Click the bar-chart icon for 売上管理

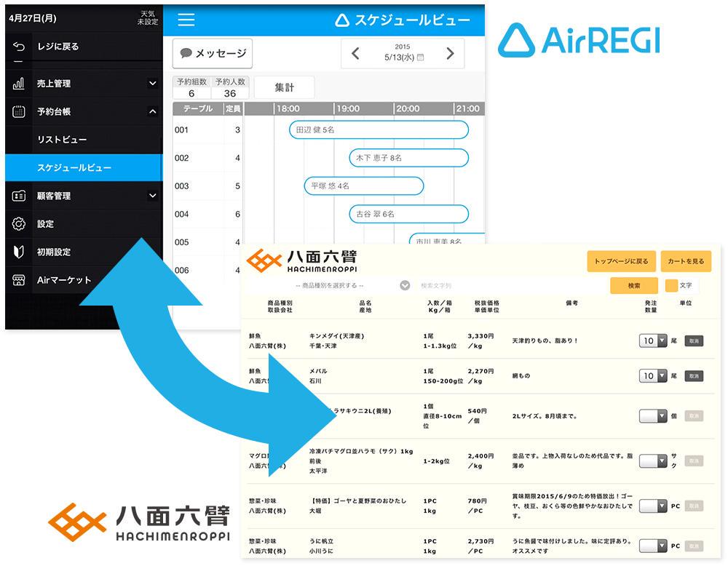click(19, 84)
